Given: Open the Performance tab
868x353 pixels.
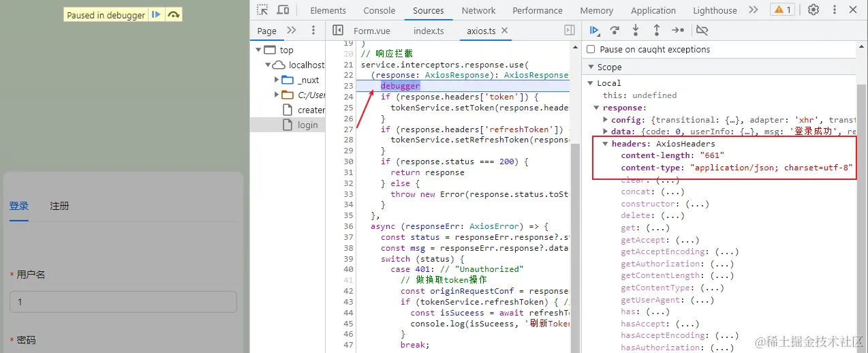Looking at the screenshot, I should coord(538,10).
